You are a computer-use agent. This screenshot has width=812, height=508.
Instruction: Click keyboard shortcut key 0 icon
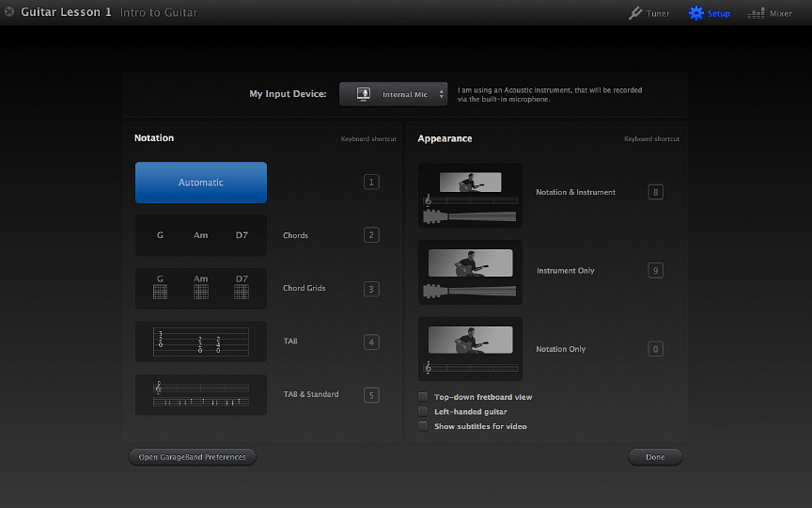656,349
